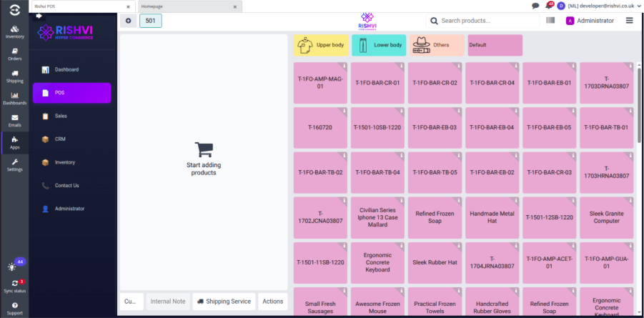Open the notifications bell icon

[548, 6]
